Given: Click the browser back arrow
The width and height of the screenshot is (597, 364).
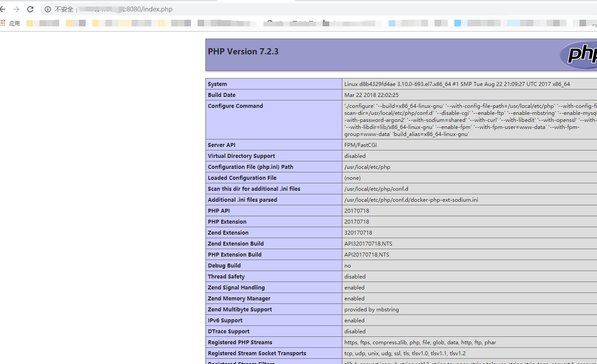Looking at the screenshot, I should (2, 9).
